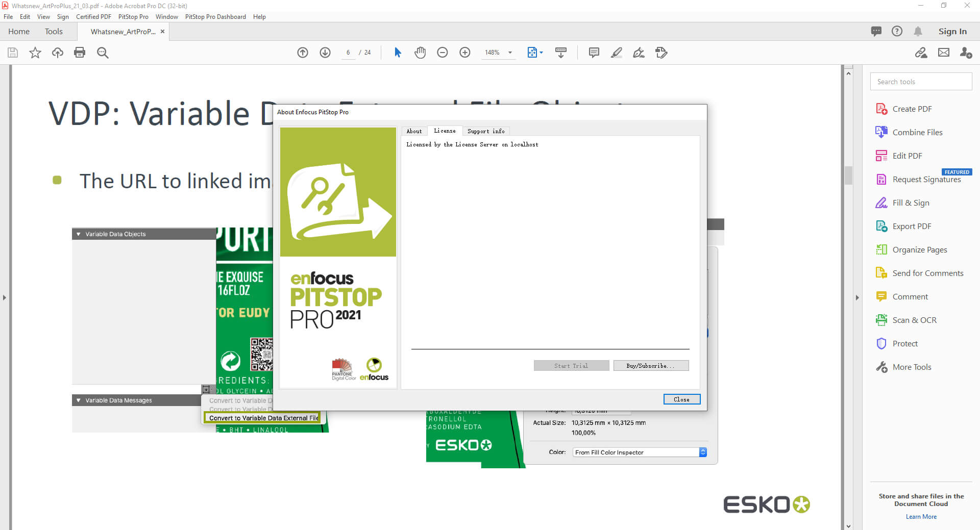Click the scrolling mode keyboard icon
The height and width of the screenshot is (530, 980).
[561, 53]
